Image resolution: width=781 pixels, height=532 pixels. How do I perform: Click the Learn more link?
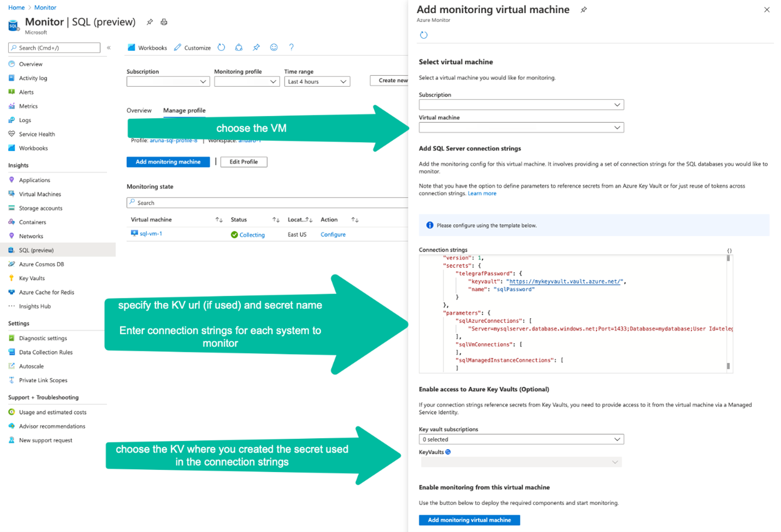[482, 194]
